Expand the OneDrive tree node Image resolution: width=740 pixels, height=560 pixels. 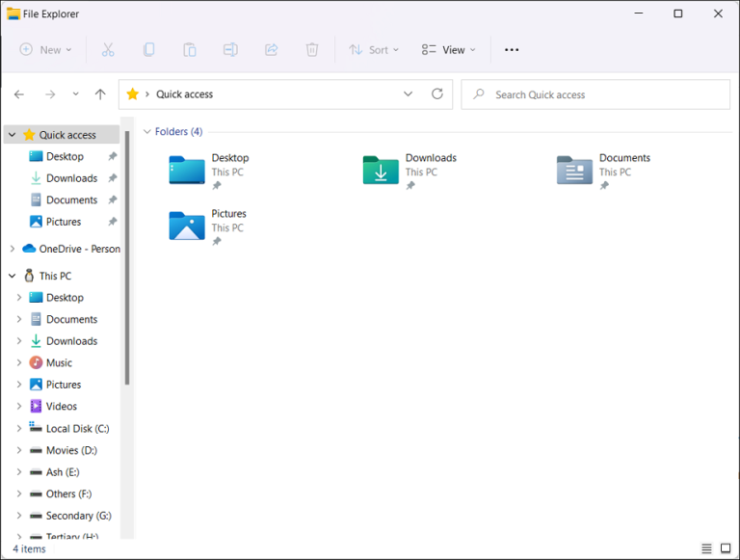coord(13,249)
